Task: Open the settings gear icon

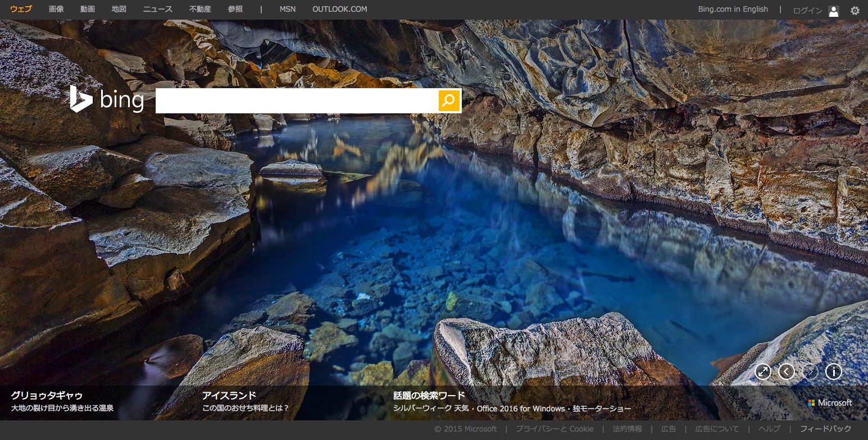Action: tap(855, 10)
